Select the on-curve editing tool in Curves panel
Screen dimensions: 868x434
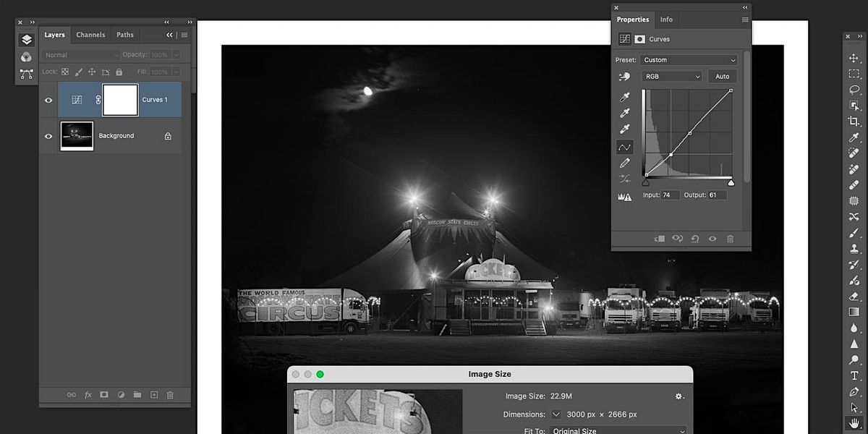[x=624, y=147]
